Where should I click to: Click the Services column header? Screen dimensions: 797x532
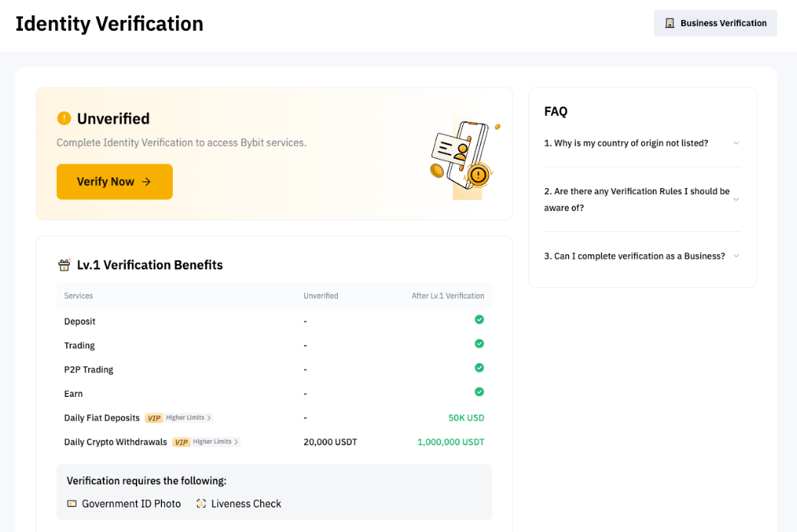click(78, 296)
